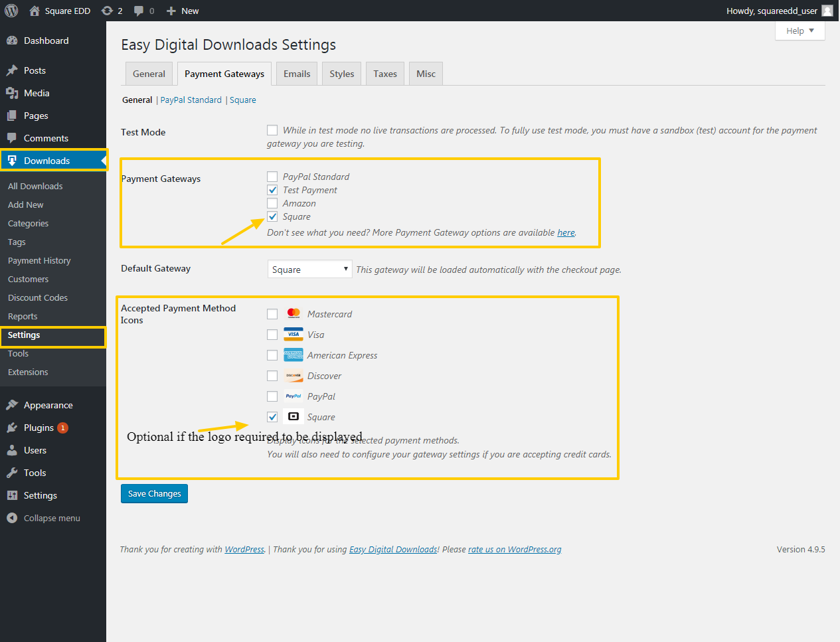This screenshot has width=840, height=642.
Task: Click the Appearance paintbrush icon
Action: tap(12, 405)
